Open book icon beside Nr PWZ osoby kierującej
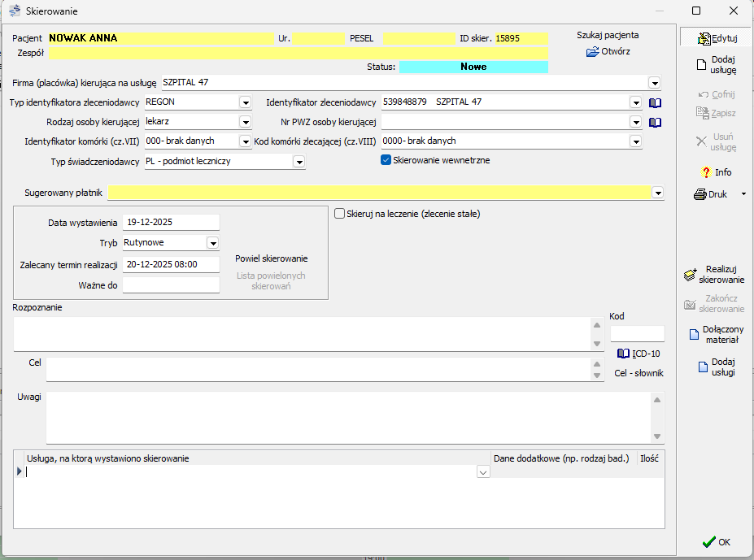 click(655, 122)
